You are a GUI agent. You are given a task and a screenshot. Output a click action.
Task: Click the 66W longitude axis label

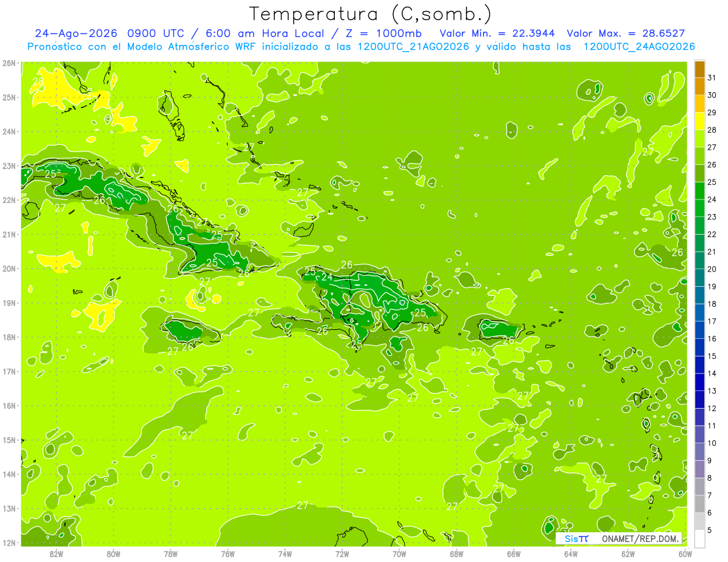coord(514,554)
